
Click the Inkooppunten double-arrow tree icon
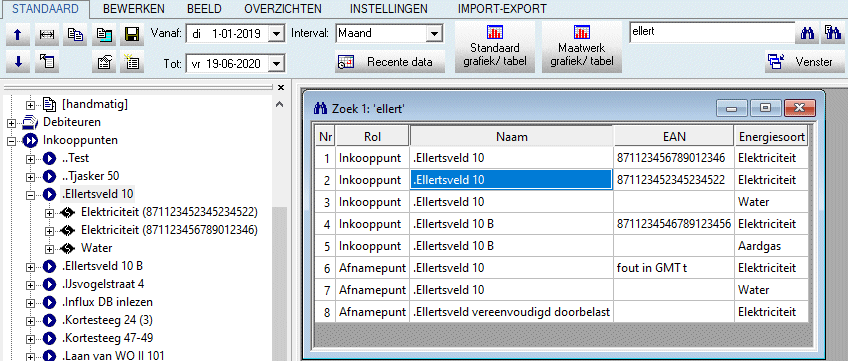(x=30, y=141)
